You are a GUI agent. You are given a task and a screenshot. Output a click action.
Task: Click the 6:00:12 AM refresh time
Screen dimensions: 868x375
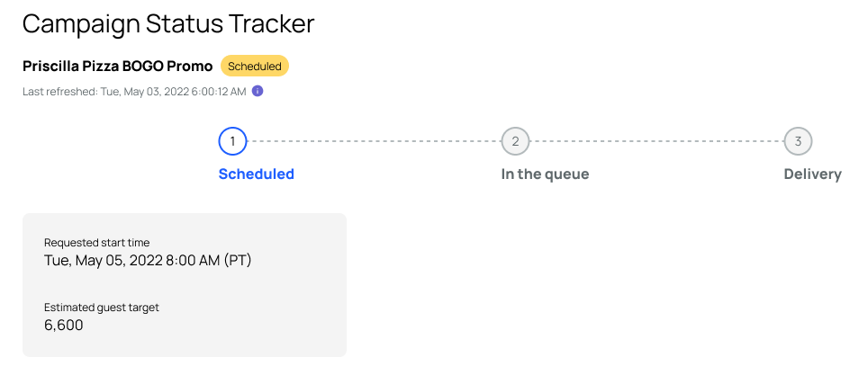(219, 92)
